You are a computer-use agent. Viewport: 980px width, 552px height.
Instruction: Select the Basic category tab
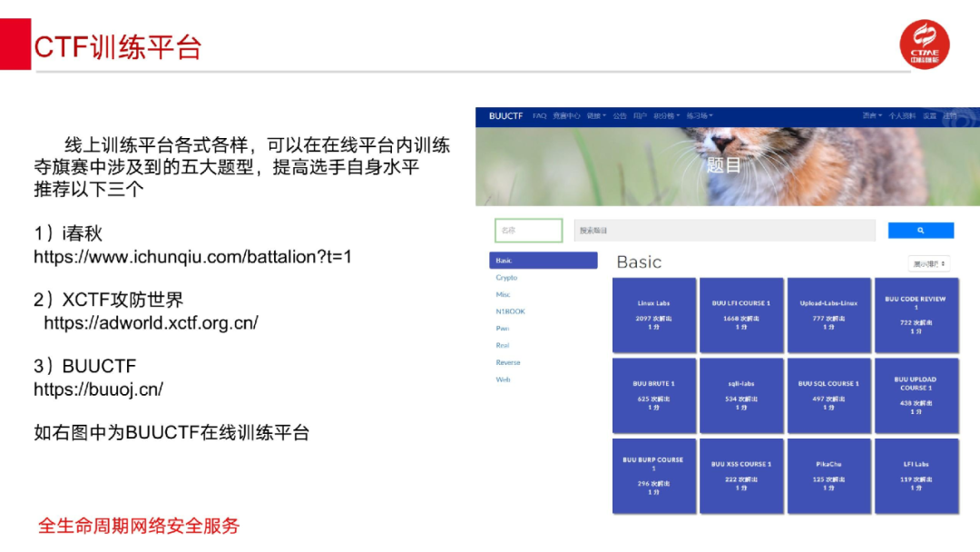[544, 261]
